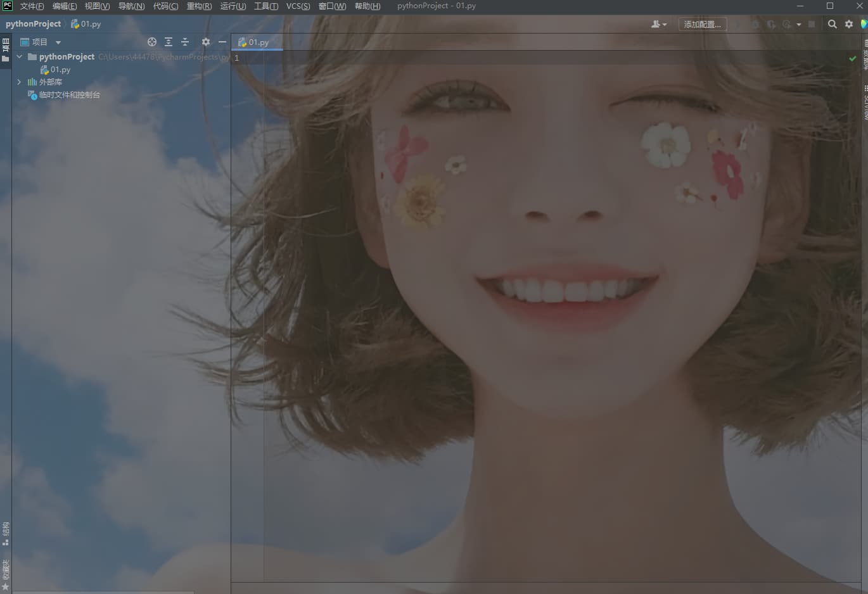Open IDE settings gear in top toolbar
868x594 pixels.
(849, 24)
